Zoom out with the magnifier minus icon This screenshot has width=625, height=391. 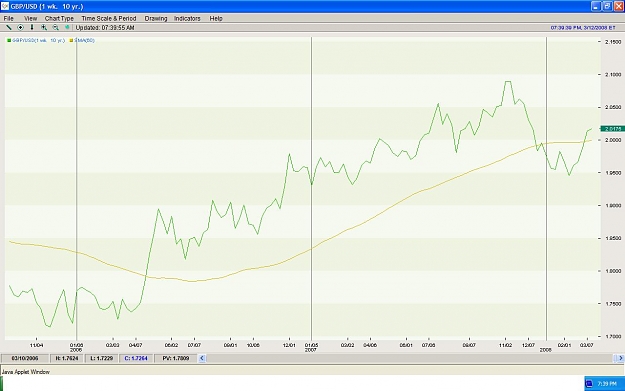tap(55, 28)
